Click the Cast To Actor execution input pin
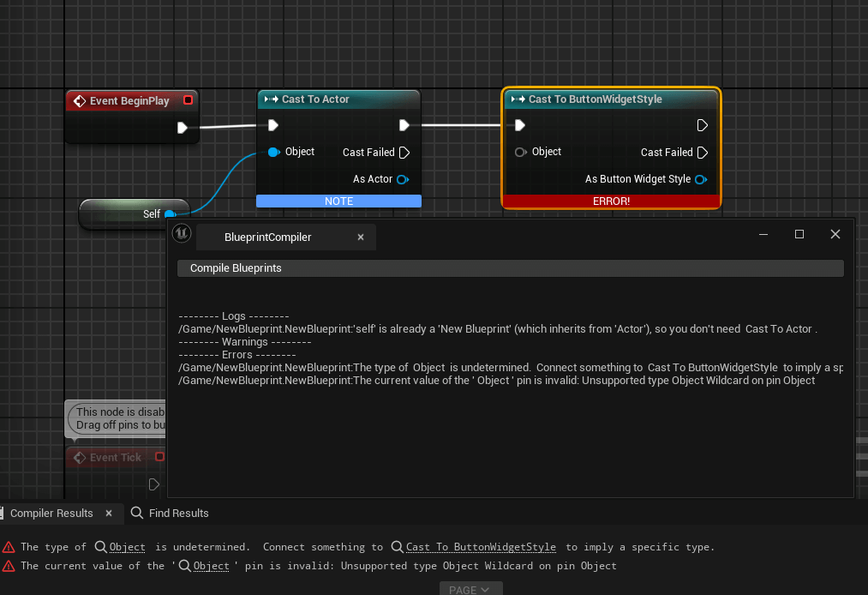Screen dimensions: 868x595 click(273, 126)
